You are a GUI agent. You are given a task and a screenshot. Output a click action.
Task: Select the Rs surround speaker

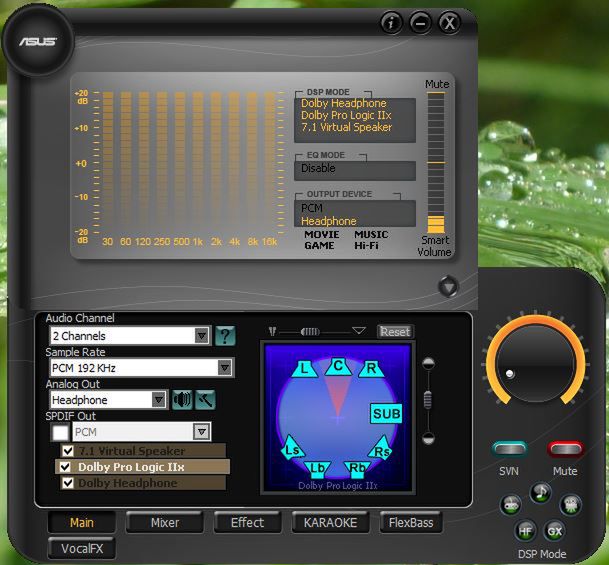point(381,449)
